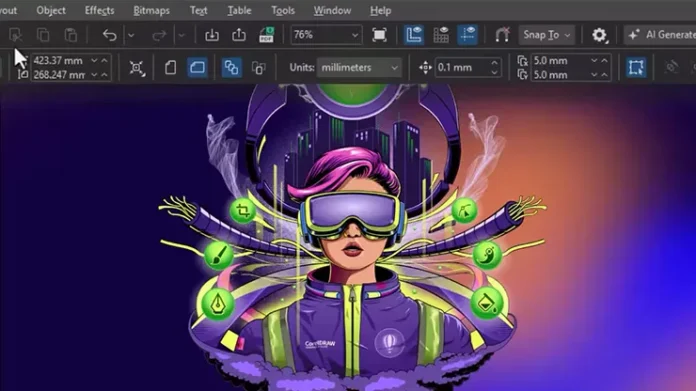Click the green fill bucket circle in artwork
The height and width of the screenshot is (391, 696).
487,303
